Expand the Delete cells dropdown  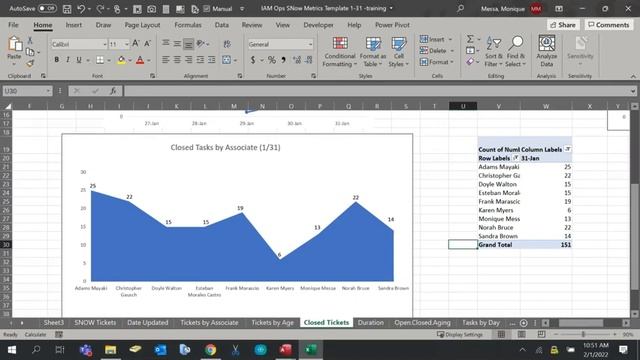click(452, 51)
